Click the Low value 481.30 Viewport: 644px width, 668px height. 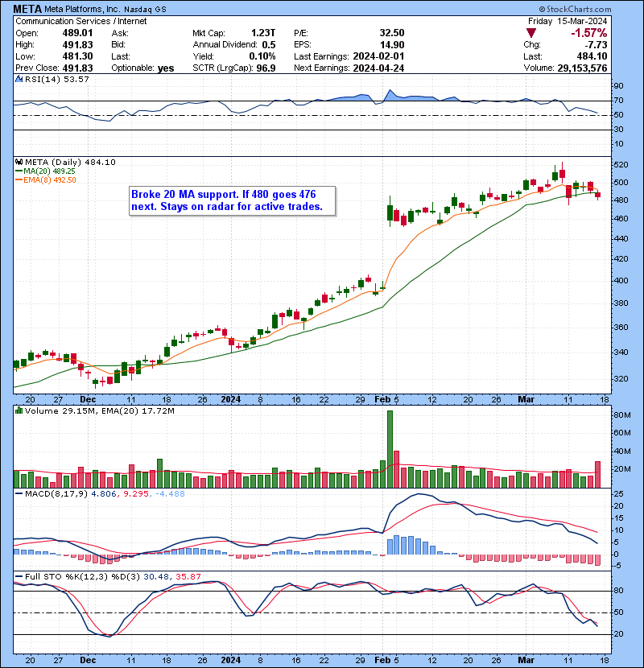[x=77, y=56]
